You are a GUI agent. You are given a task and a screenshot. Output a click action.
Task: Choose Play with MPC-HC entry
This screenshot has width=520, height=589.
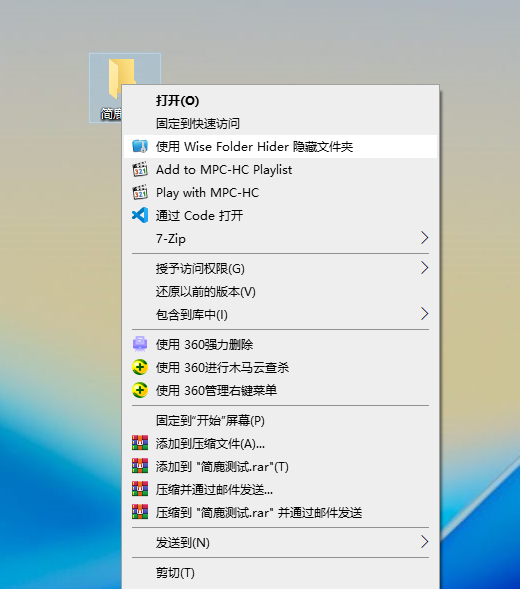[281, 193]
